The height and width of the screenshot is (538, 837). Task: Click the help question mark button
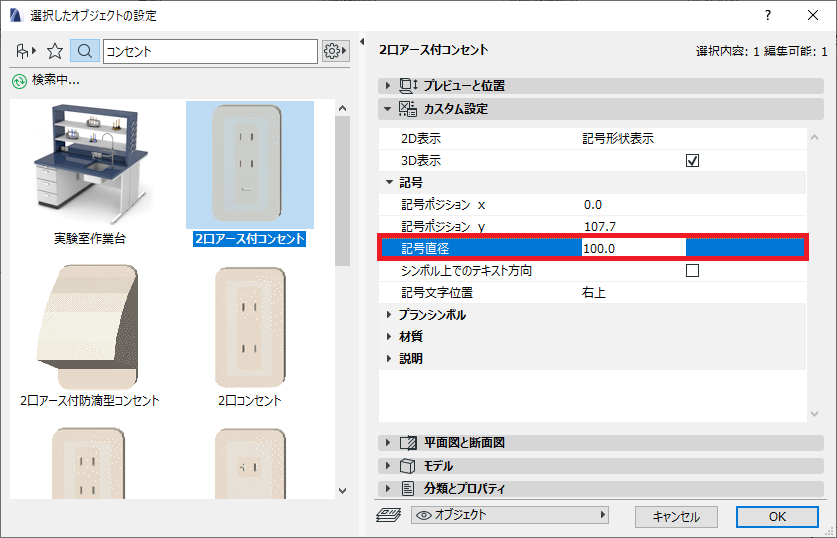[768, 15]
